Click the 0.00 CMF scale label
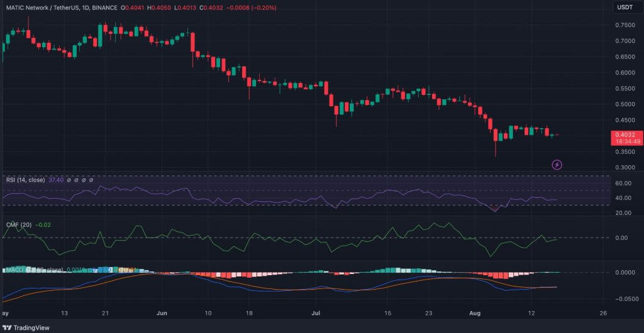Viewport: 644px width, 333px height. 622,238
